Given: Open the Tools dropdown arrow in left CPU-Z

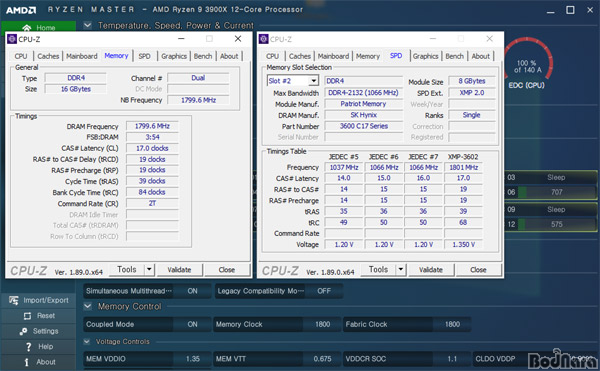Looking at the screenshot, I should coord(149,270).
